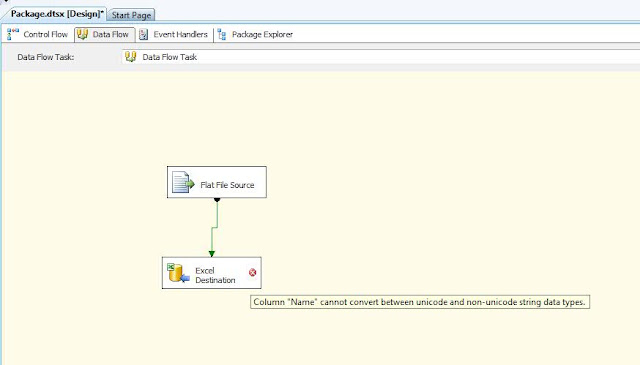Click the 'Data Flow Task:' label

[x=46, y=57]
